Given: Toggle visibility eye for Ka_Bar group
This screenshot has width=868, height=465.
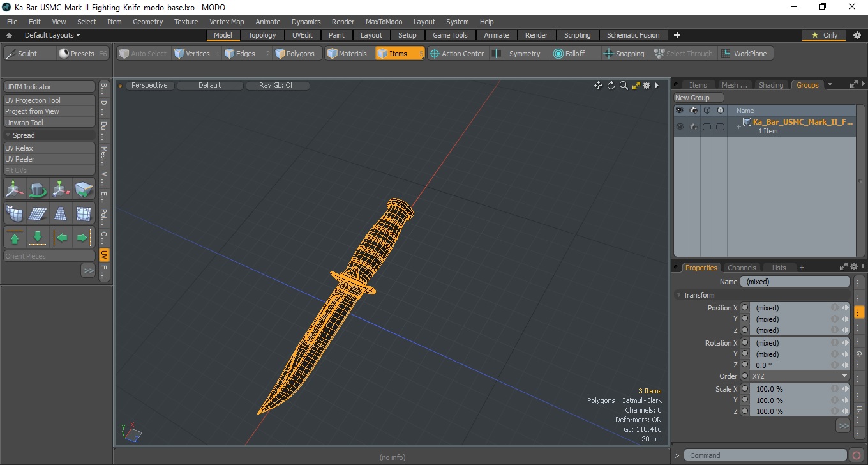Looking at the screenshot, I should point(680,126).
